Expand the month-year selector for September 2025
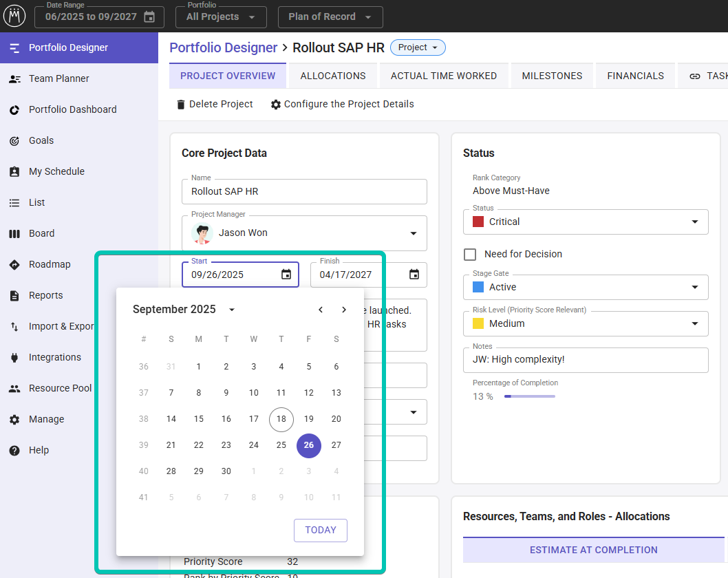The image size is (728, 578). coord(232,310)
